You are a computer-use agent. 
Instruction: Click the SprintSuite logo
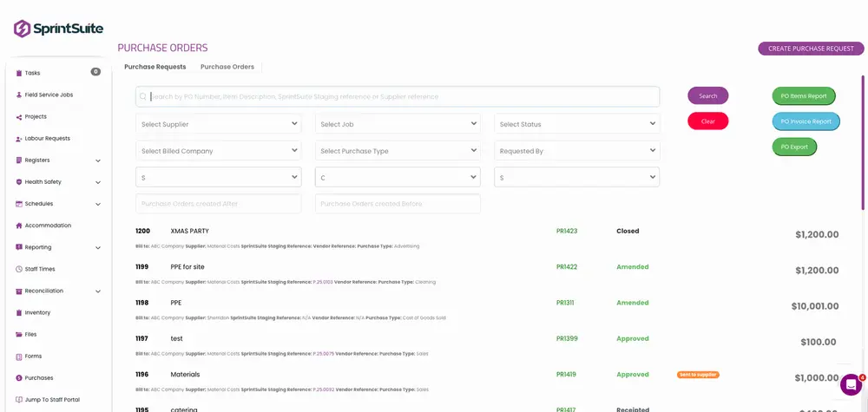[x=59, y=29]
